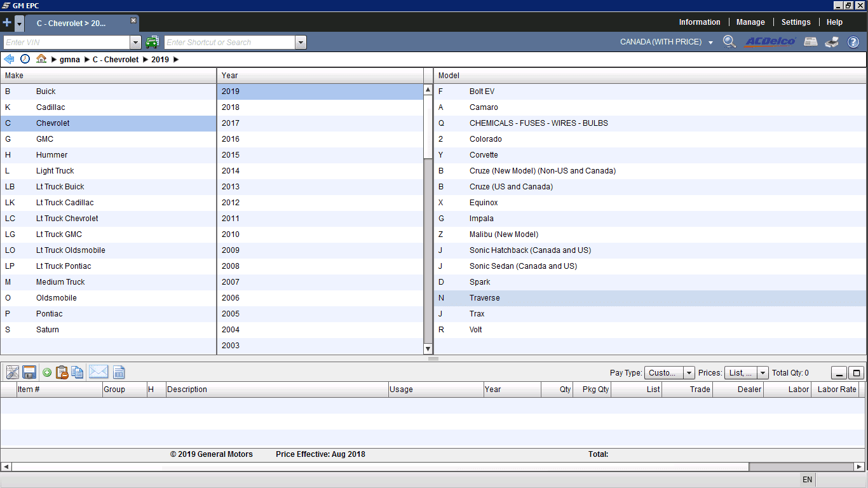Image resolution: width=868 pixels, height=488 pixels.
Task: Open the Information menu
Action: (700, 22)
